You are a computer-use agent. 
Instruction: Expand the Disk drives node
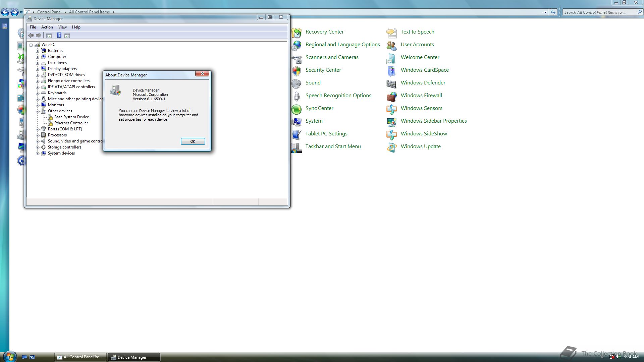pos(38,63)
